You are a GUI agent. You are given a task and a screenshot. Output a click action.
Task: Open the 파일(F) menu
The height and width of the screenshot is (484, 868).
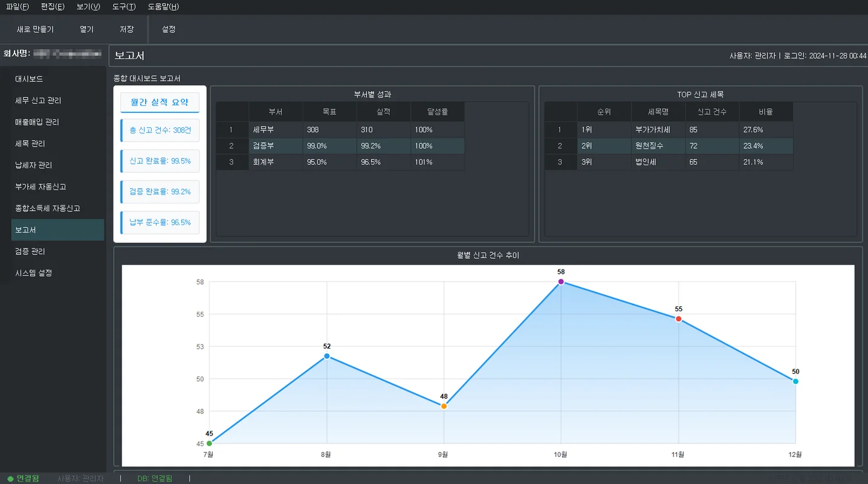[17, 7]
